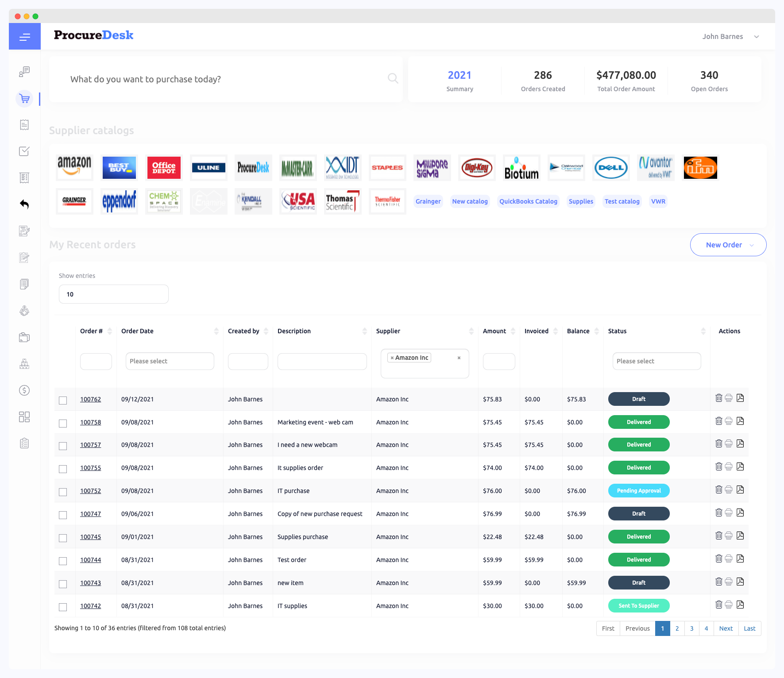Screen dimensions: 784x678
Task: Delete draft order 100762 using trash icon
Action: tap(718, 398)
